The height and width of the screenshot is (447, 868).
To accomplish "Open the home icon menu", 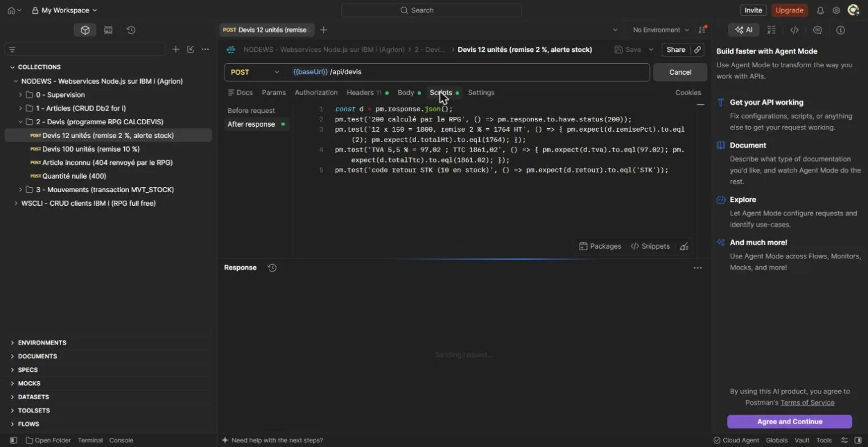I will 14,10.
